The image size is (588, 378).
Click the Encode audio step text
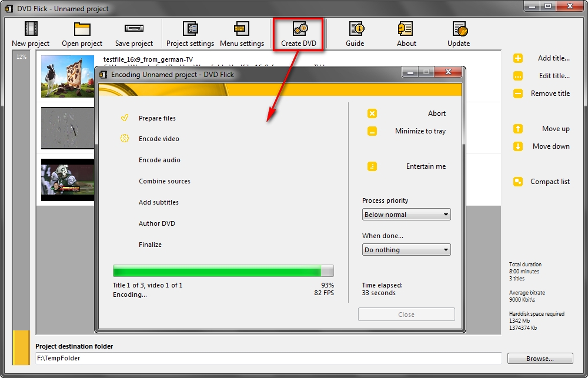(159, 160)
